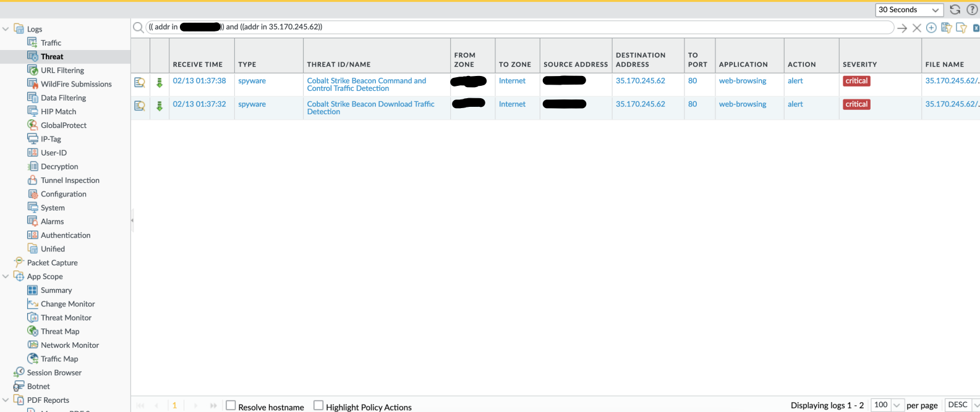Click the Save Filter icon

click(x=946, y=28)
